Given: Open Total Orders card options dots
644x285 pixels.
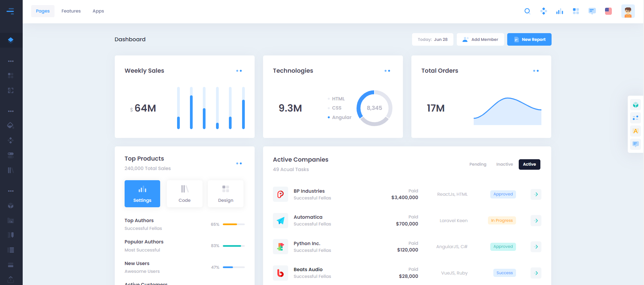Looking at the screenshot, I should coord(536,71).
